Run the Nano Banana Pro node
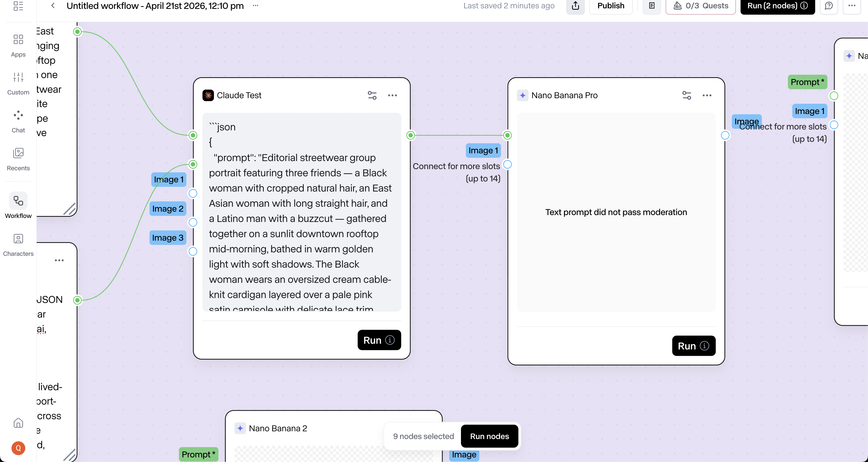The height and width of the screenshot is (462, 868). pos(694,346)
